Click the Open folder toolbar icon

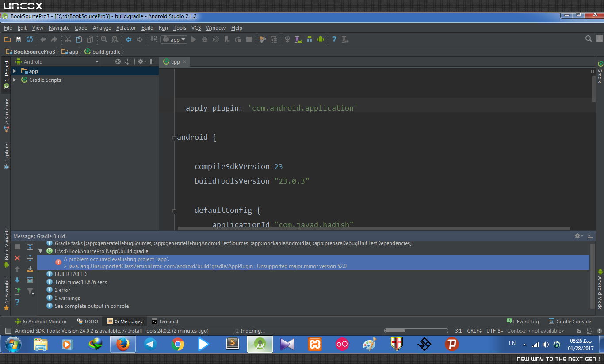point(8,39)
